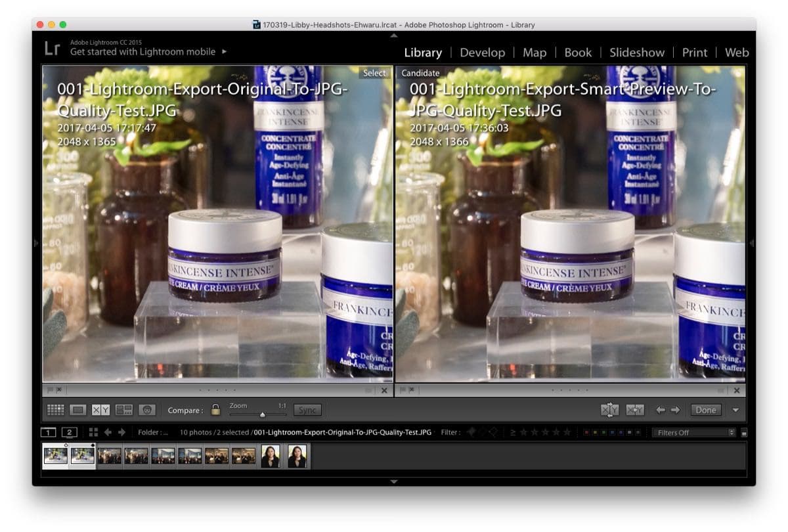Make Candidate the Select photo
This screenshot has height=532, width=788.
point(635,410)
